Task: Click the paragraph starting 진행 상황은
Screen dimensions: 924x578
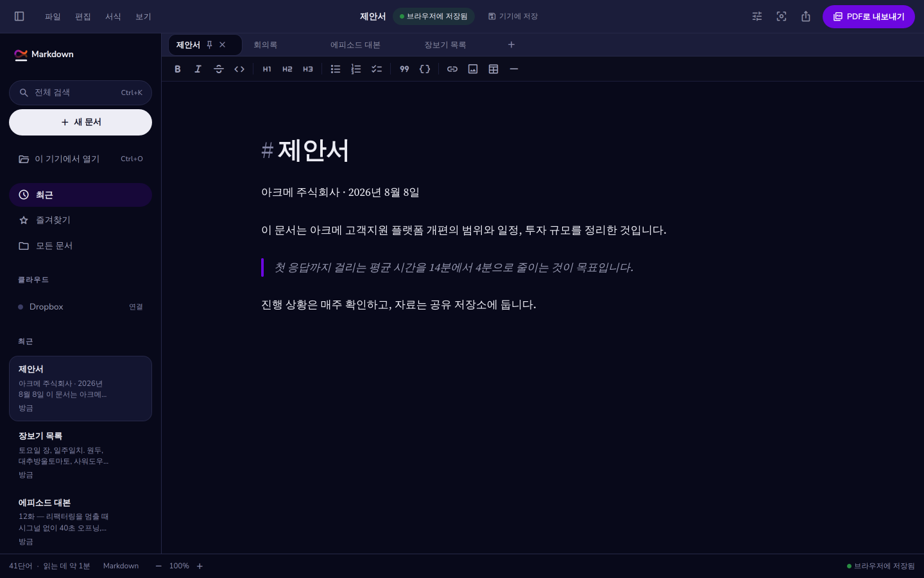Action: pyautogui.click(x=398, y=305)
